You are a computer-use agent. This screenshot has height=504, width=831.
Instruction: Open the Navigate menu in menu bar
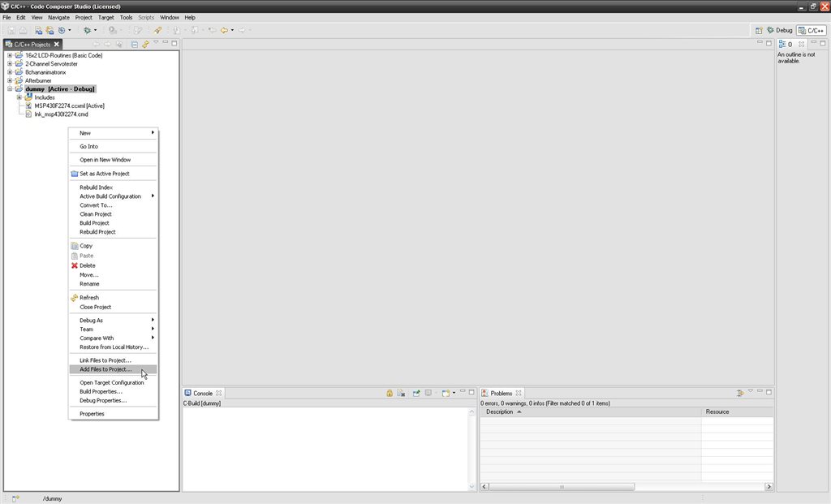pyautogui.click(x=58, y=18)
